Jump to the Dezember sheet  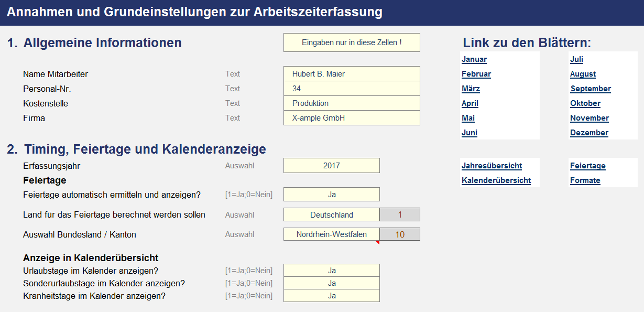(589, 133)
